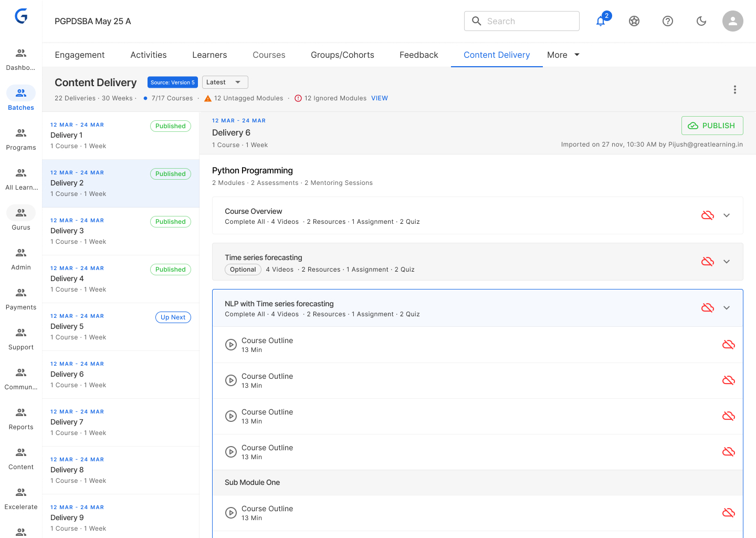756x538 pixels.
Task: Toggle cloud icon of video under Sub Module One
Action: [x=729, y=513]
